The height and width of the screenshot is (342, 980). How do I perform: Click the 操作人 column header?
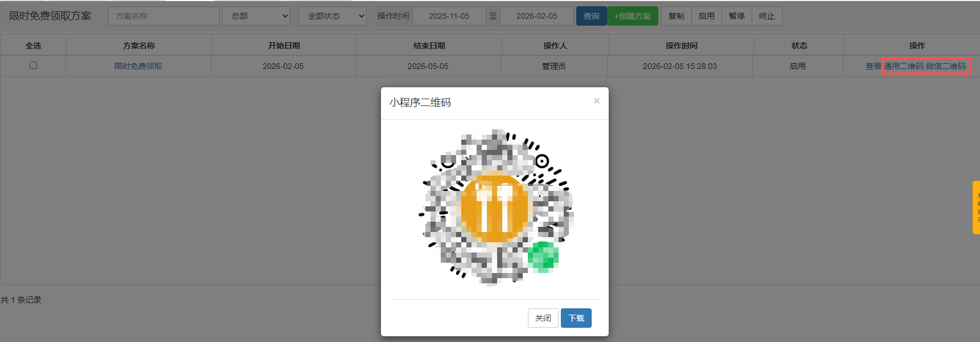tap(555, 46)
